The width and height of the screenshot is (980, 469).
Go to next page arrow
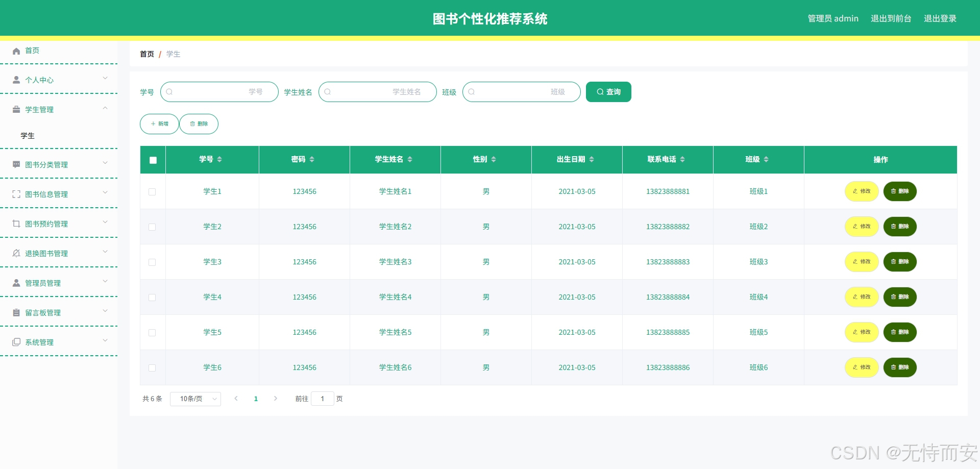276,399
